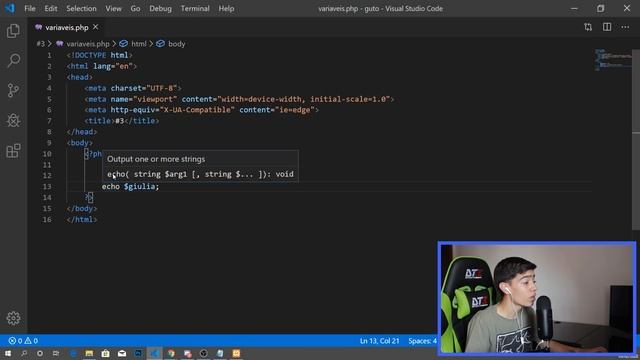
Task: Click the editor vertical scrollbar
Action: click(x=636, y=139)
